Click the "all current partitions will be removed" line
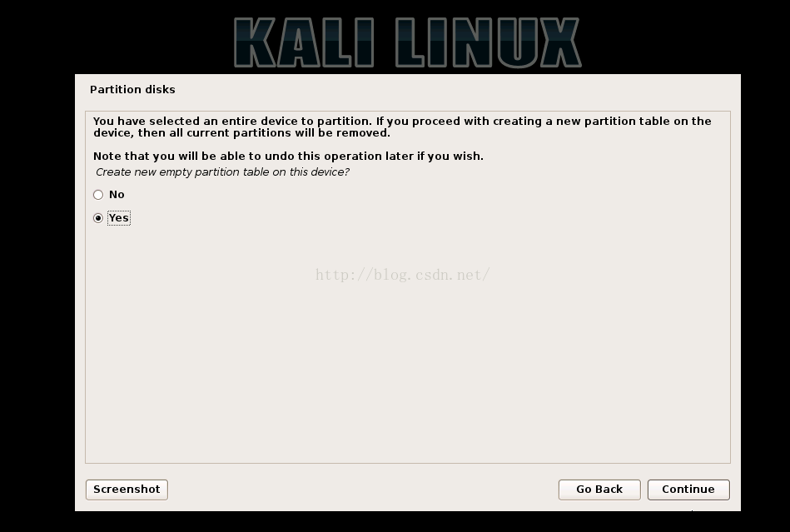This screenshot has height=532, width=790. click(242, 133)
